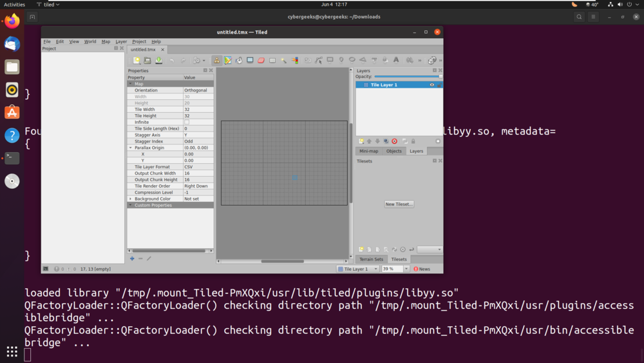Toggle Tile Layer 1 visibility eye
This screenshot has width=644, height=363.
pyautogui.click(x=431, y=84)
